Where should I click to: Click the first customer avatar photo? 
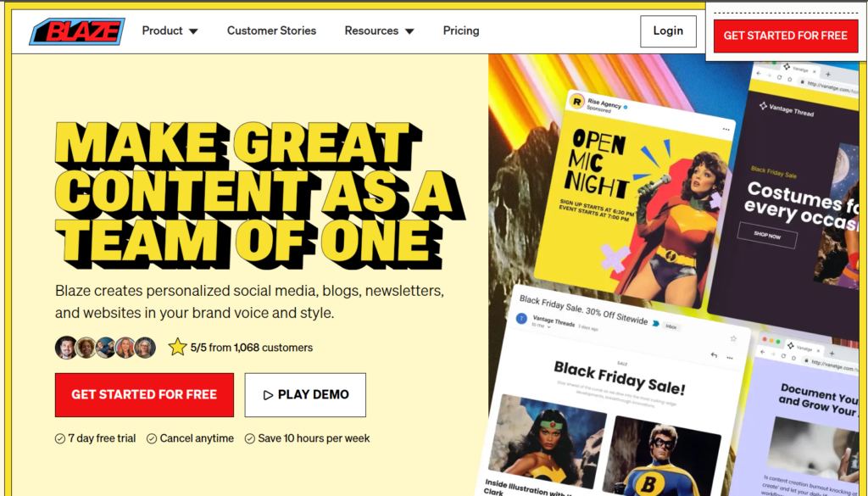(66, 348)
